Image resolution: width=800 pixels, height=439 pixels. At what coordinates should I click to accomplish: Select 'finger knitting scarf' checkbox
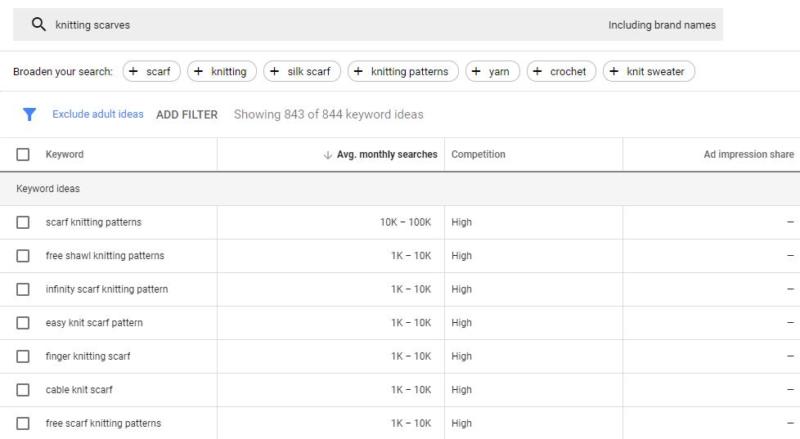pyautogui.click(x=23, y=356)
